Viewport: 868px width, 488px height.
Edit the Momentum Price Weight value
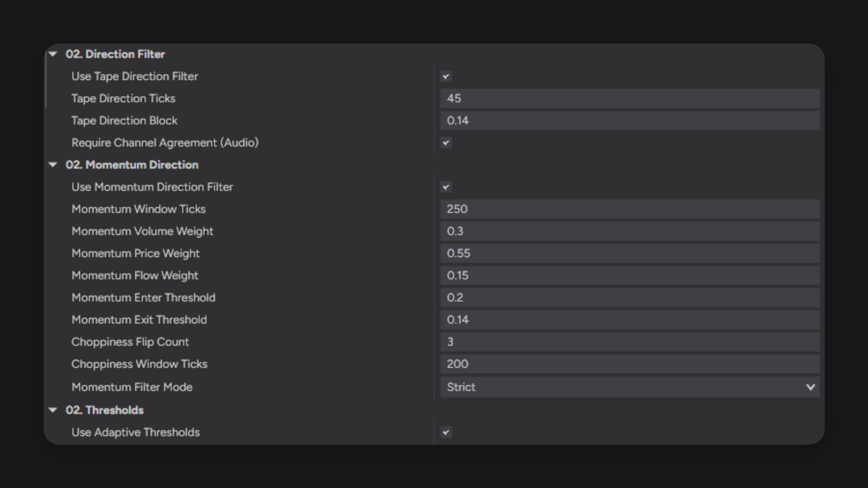pos(630,253)
